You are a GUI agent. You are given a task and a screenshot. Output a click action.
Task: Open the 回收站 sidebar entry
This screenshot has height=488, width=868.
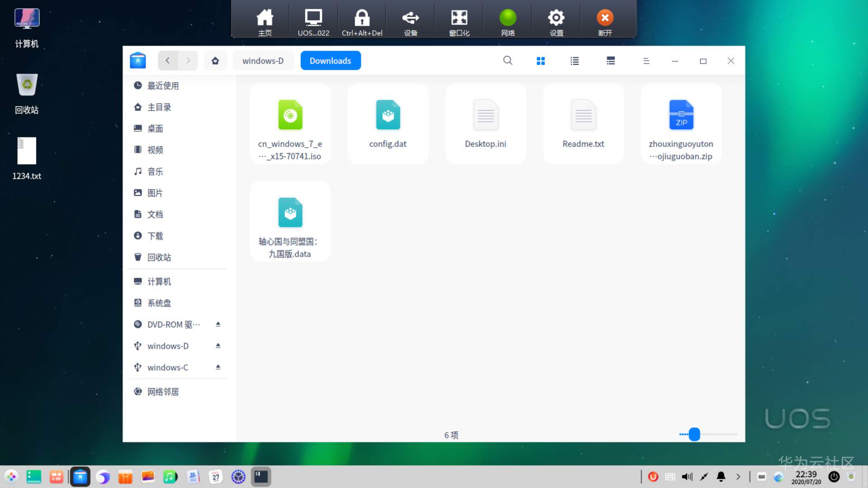coord(159,257)
